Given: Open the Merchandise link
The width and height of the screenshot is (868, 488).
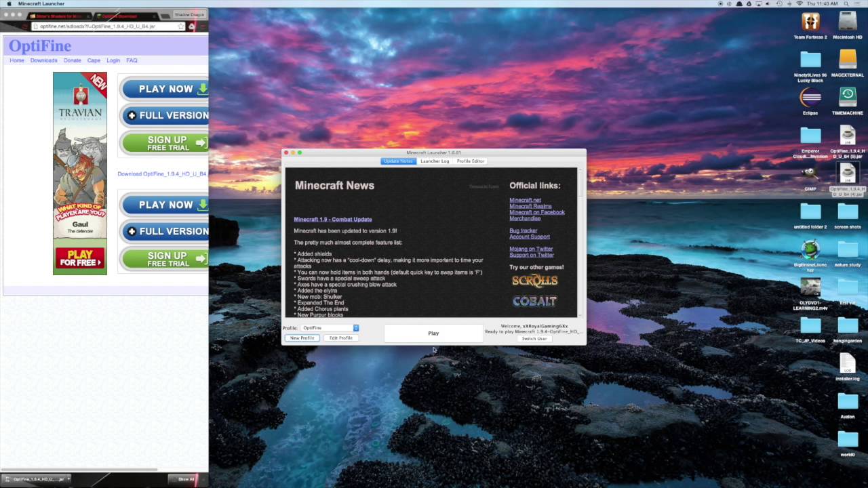Looking at the screenshot, I should click(x=525, y=219).
